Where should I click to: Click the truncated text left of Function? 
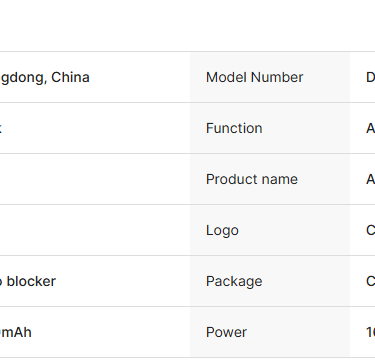(1, 128)
